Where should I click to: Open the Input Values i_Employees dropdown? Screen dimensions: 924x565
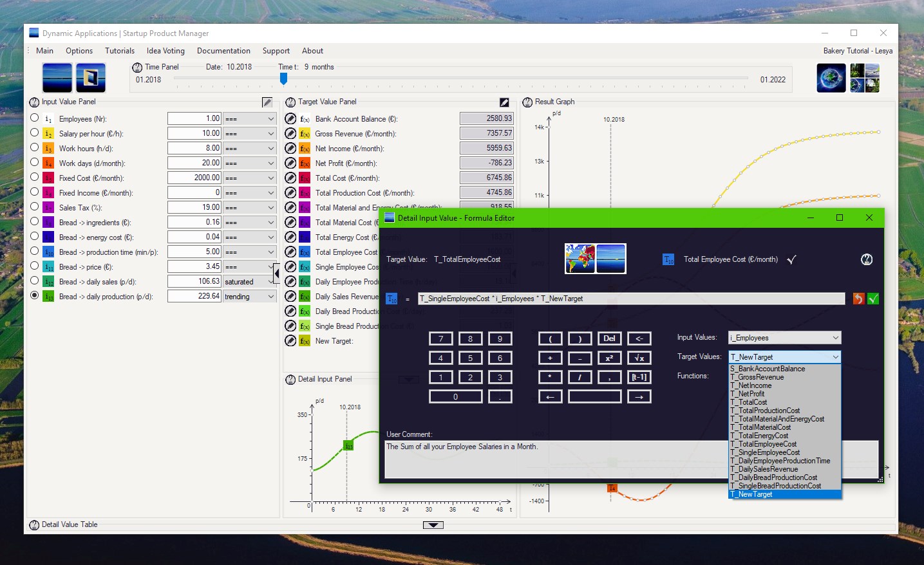click(785, 338)
